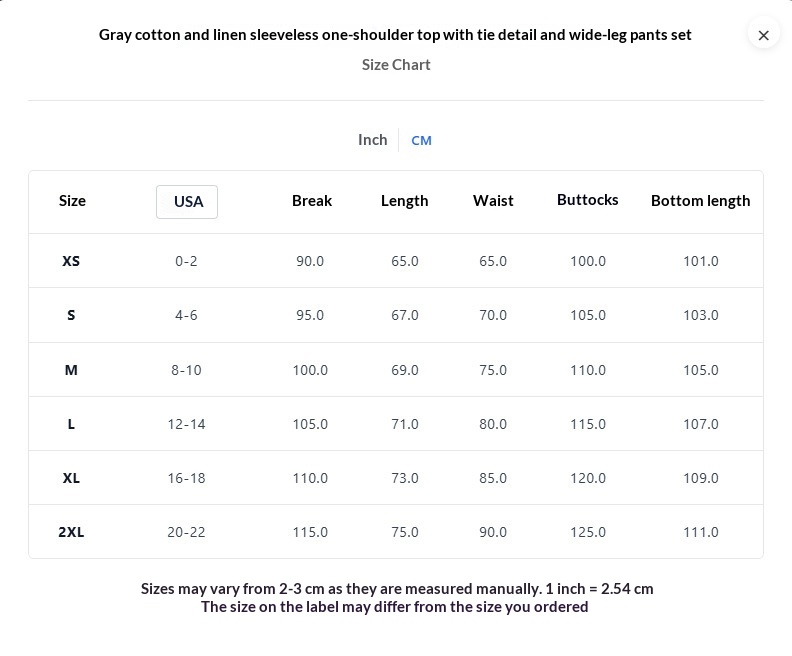Select the L size row label

71,424
